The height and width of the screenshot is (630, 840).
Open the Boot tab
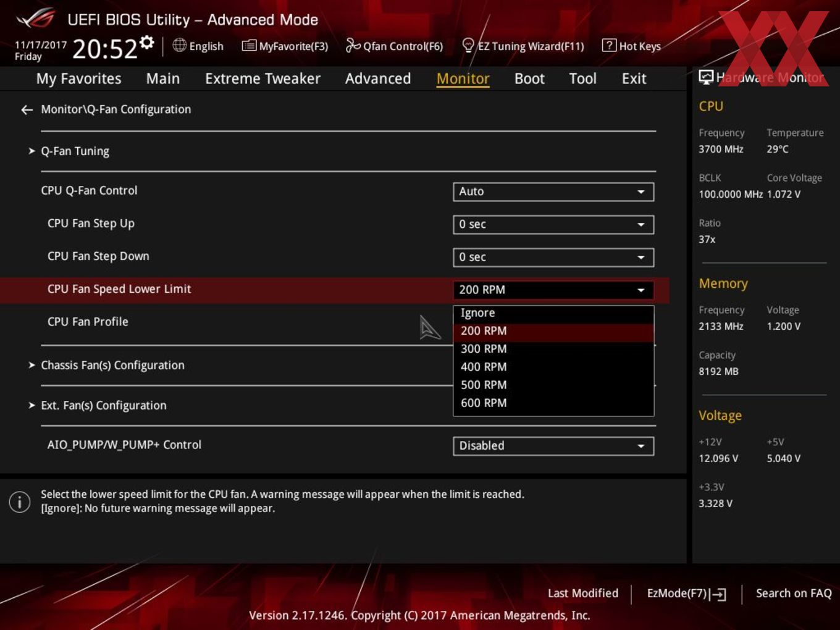529,78
